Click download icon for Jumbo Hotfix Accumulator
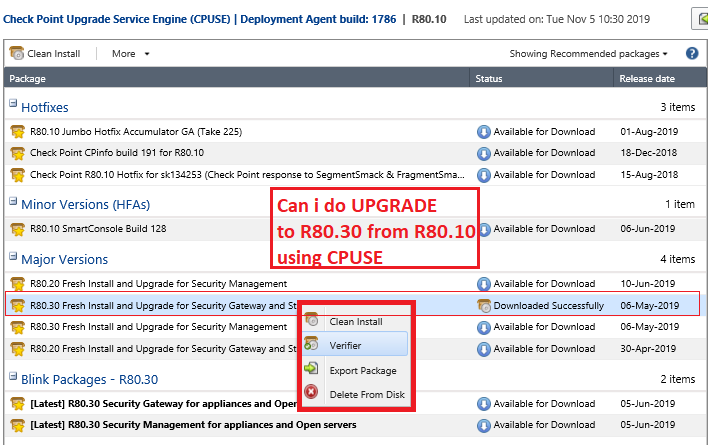This screenshot has width=708, height=445. (x=484, y=132)
